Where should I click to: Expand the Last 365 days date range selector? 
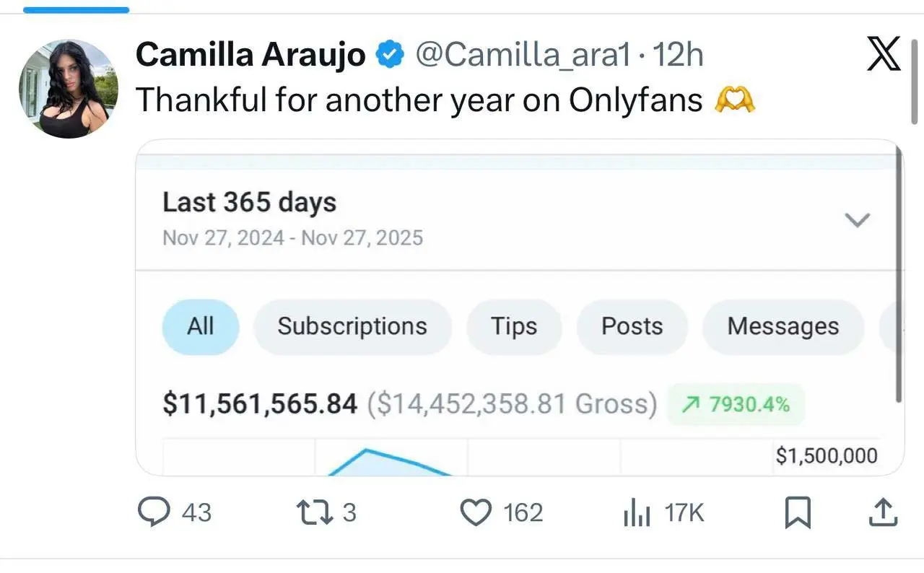pos(248,203)
